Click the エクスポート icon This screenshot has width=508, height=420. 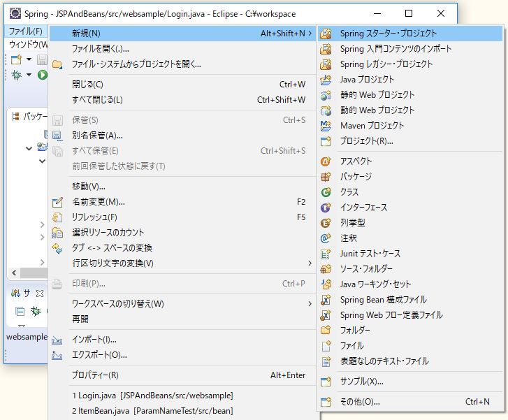click(x=57, y=355)
